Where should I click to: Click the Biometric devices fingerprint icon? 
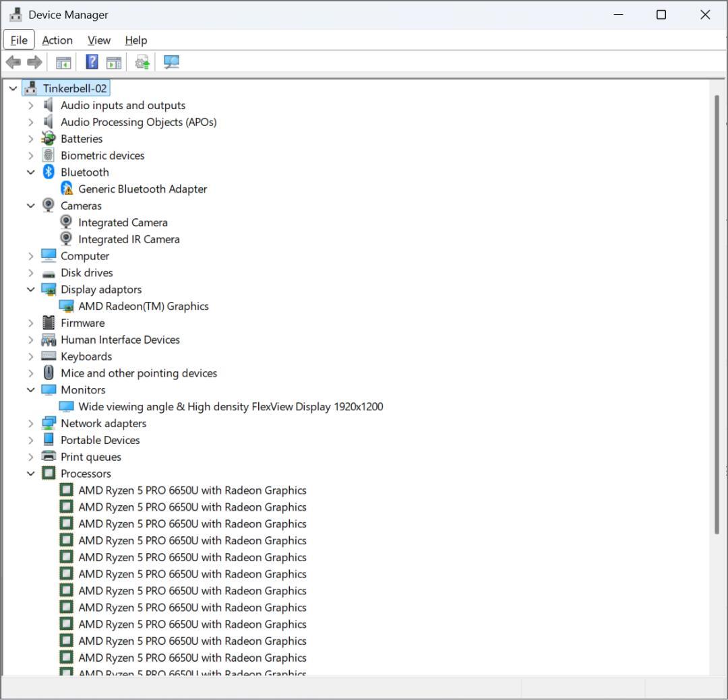coord(49,156)
